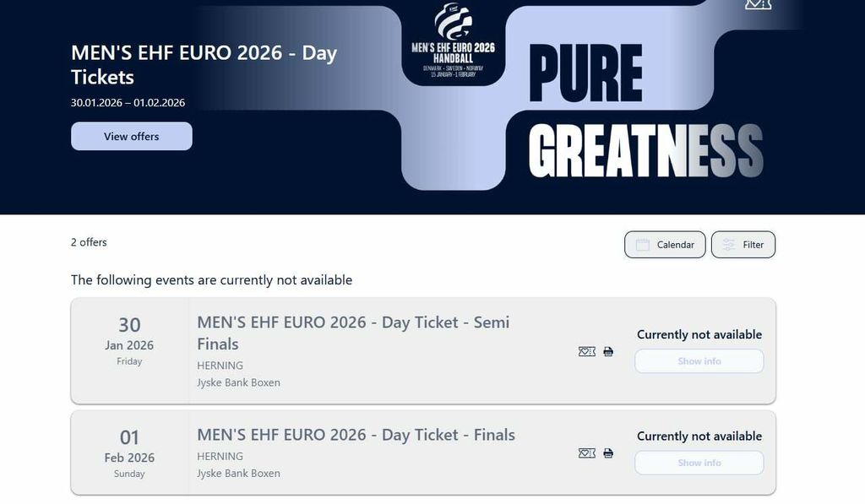This screenshot has height=504, width=865.
Task: Click the calendar icon in the Calendar button
Action: [643, 245]
